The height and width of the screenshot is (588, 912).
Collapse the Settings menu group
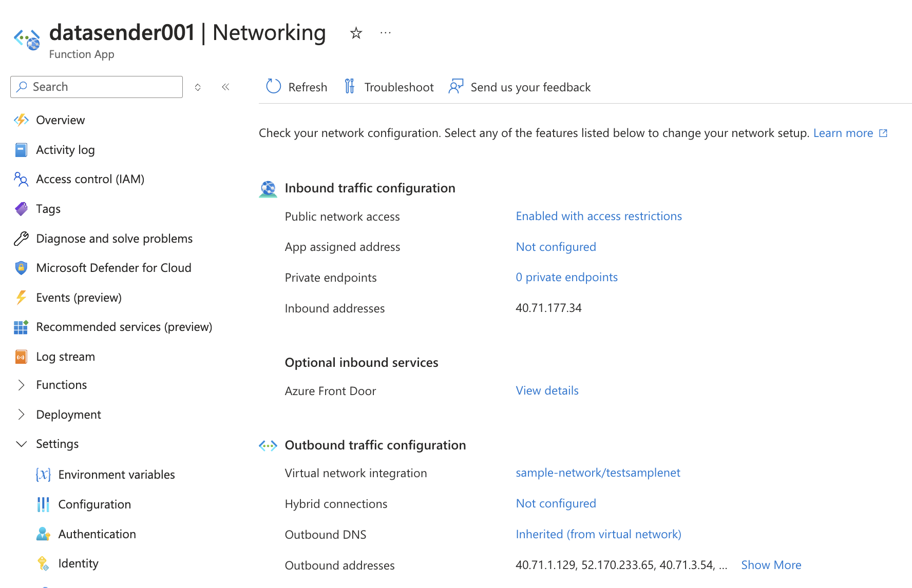pyautogui.click(x=21, y=444)
